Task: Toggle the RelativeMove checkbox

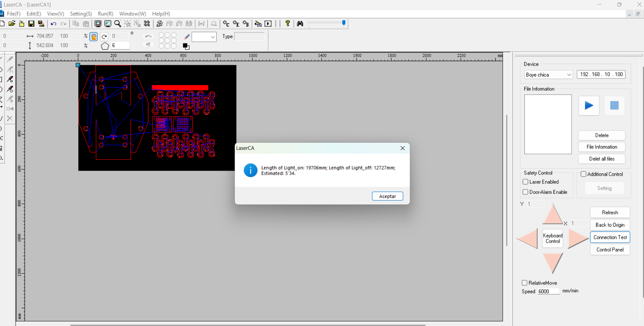Action: (x=524, y=283)
